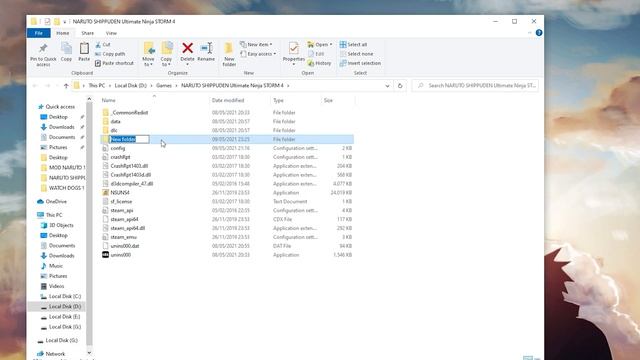Open the File menu tab
The image size is (640, 360).
[39, 33]
